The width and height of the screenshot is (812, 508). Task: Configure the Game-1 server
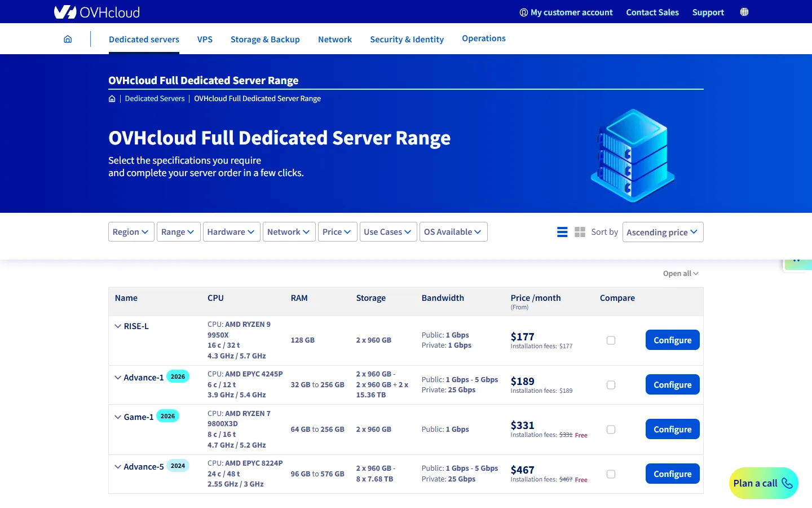click(x=673, y=429)
